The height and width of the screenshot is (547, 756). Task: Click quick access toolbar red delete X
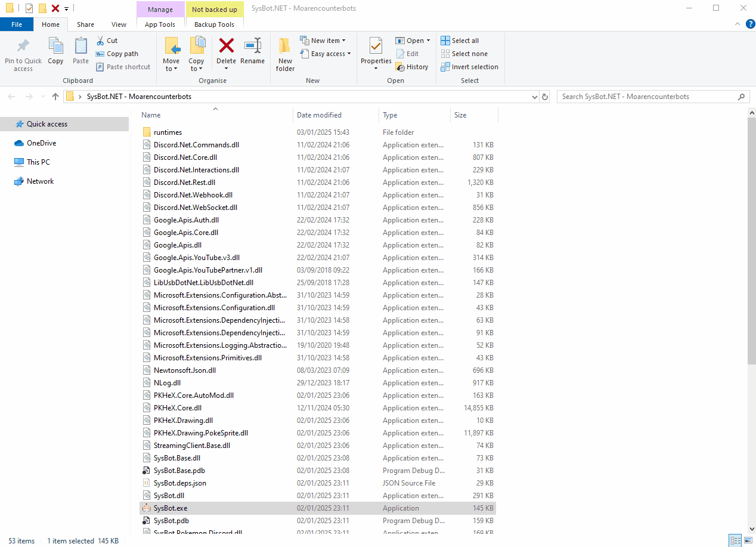pos(55,8)
